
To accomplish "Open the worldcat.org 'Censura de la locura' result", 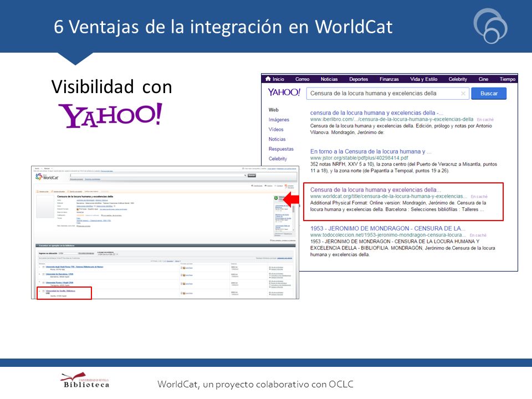I will point(376,190).
